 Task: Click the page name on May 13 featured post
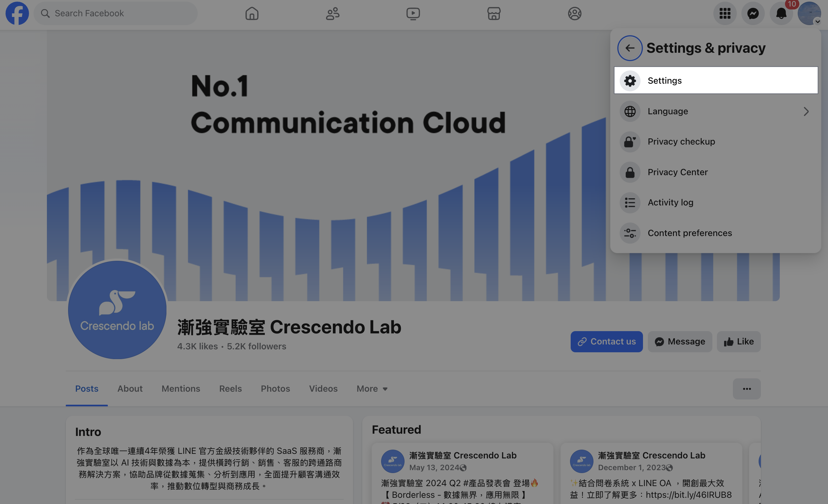pyautogui.click(x=463, y=455)
